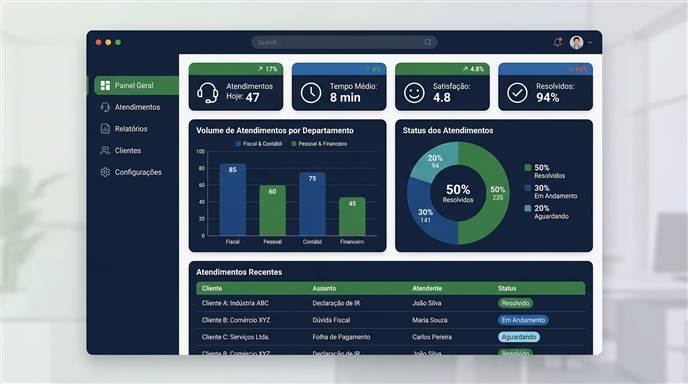Click the Atendimentos headset sidebar icon

coord(105,107)
